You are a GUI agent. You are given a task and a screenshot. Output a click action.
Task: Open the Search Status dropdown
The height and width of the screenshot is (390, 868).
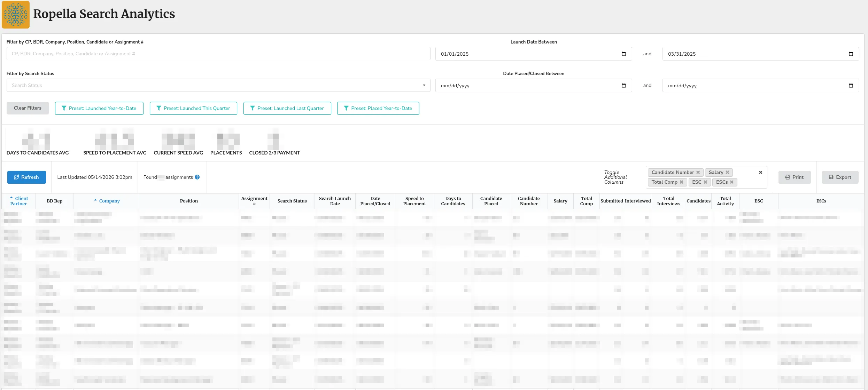point(218,85)
